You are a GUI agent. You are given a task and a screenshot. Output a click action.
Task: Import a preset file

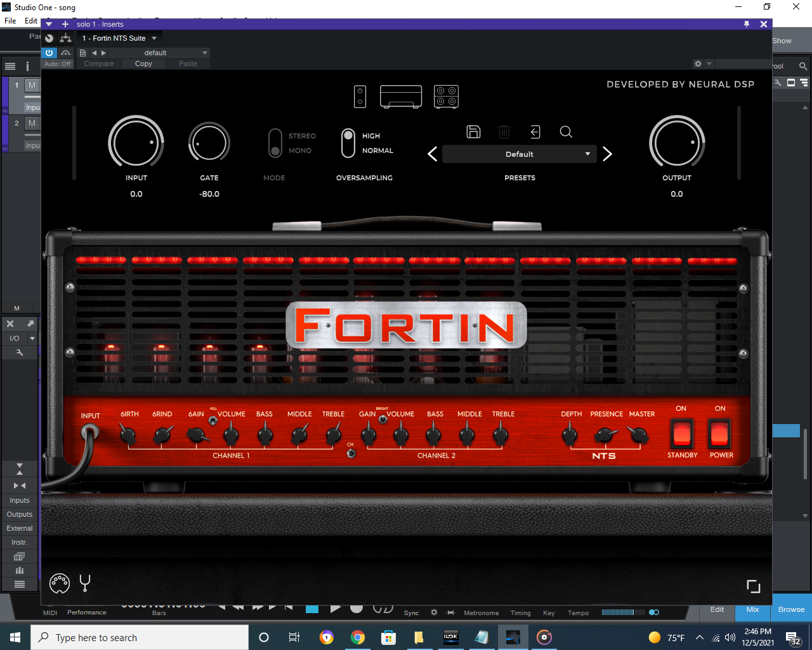(535, 132)
